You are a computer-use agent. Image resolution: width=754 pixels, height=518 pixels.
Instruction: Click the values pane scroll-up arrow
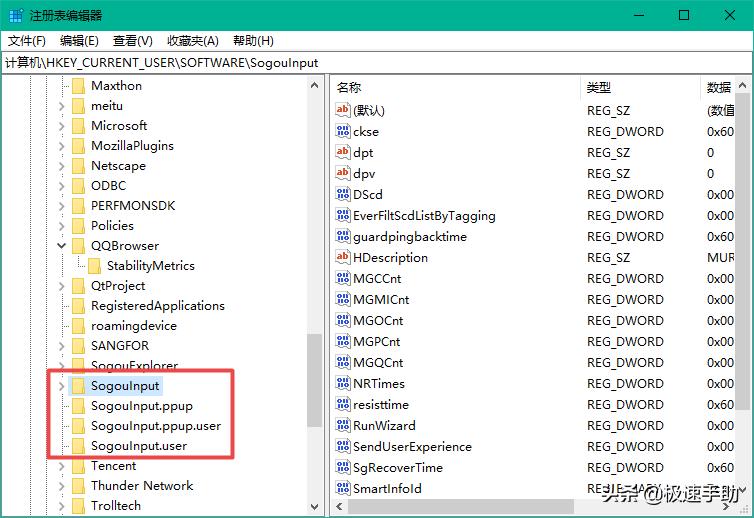(742, 86)
